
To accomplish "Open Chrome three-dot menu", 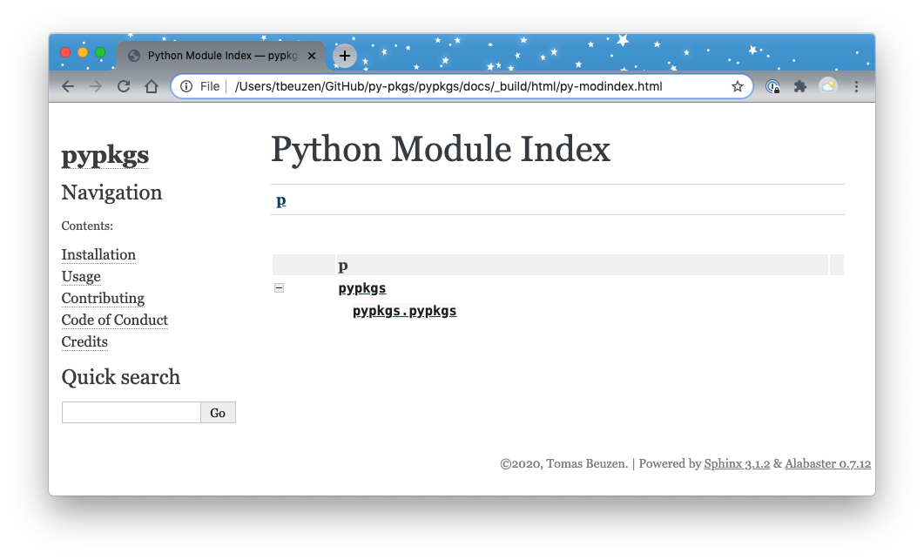I will click(x=857, y=86).
